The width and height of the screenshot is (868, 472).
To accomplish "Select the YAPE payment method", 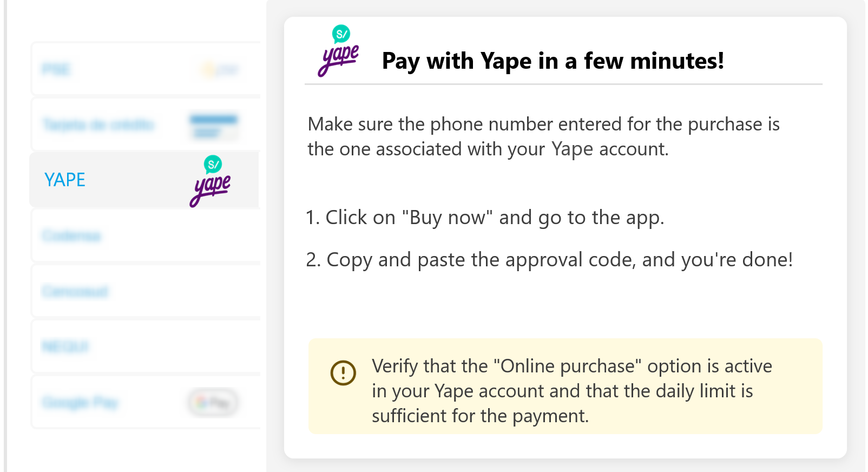I will point(144,180).
